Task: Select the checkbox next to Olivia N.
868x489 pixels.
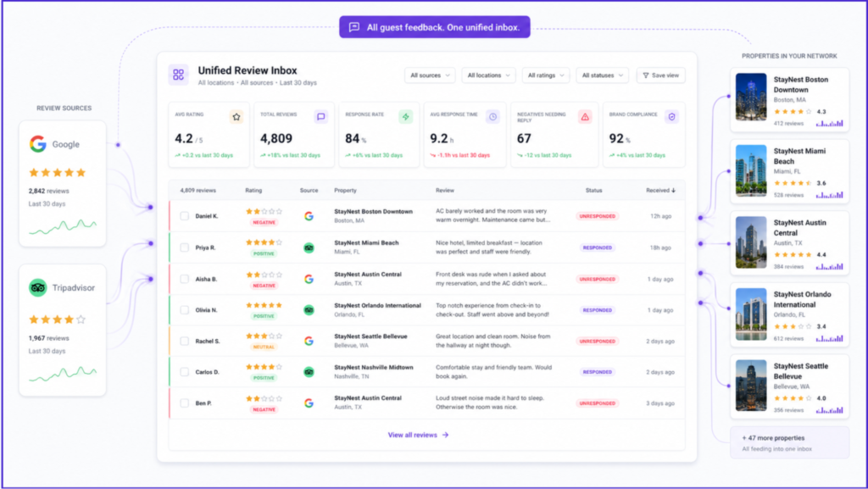Action: (184, 310)
